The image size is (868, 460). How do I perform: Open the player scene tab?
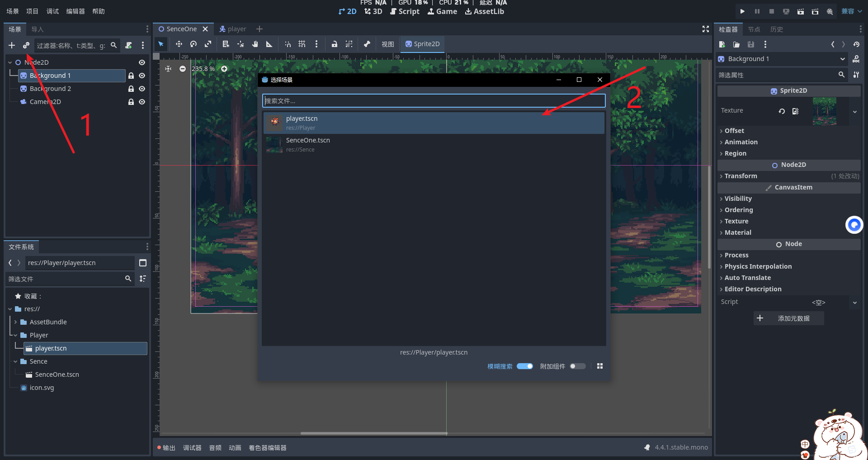pos(233,29)
